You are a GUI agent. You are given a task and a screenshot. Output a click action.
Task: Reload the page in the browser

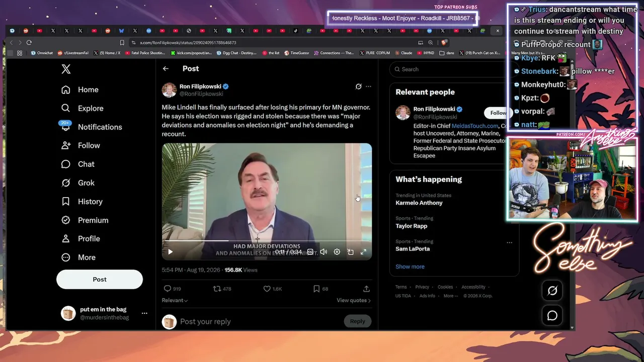pyautogui.click(x=29, y=43)
